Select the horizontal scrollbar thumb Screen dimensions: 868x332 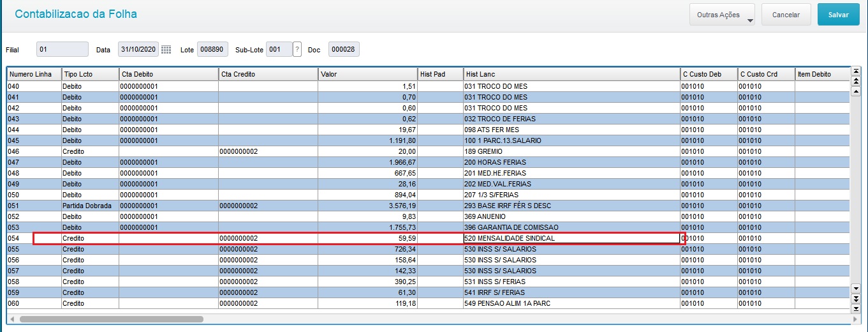pos(112,318)
